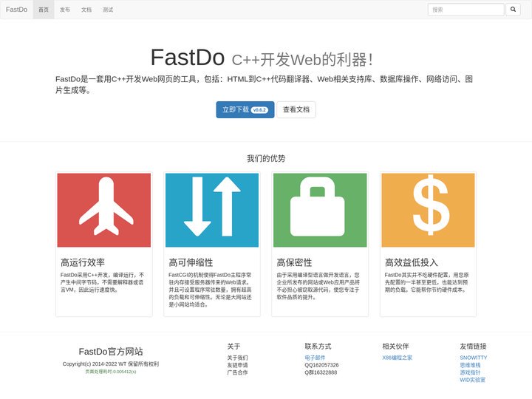Open the 电子邮件 contact link
The image size is (532, 399).
pyautogui.click(x=315, y=358)
